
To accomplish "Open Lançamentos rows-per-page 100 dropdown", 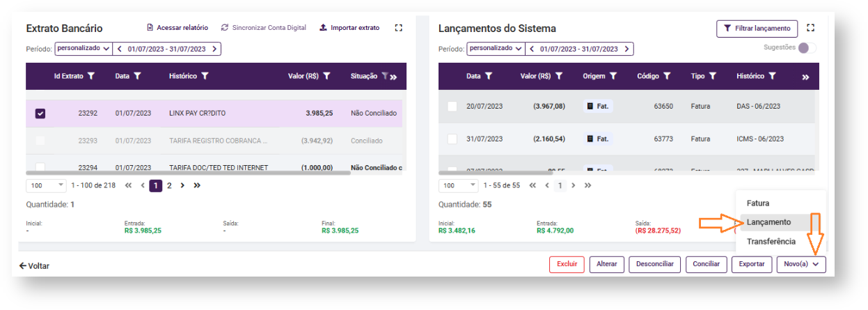I will click(459, 186).
